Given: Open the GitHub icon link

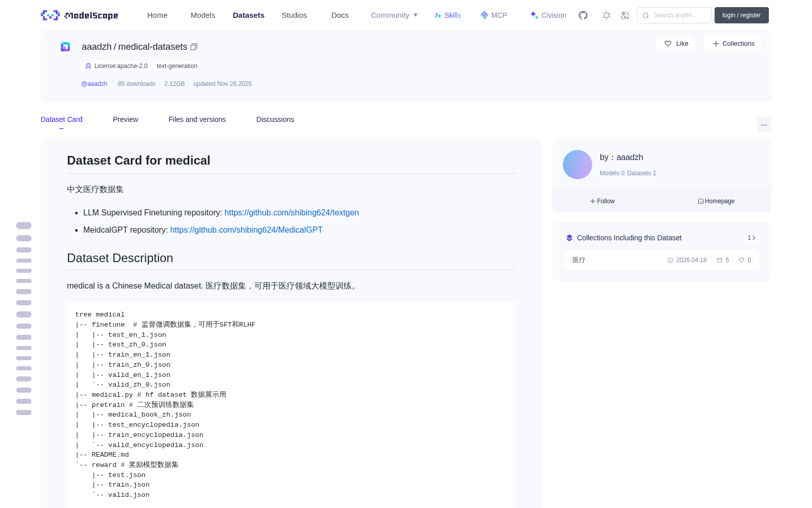Looking at the screenshot, I should pyautogui.click(x=583, y=15).
